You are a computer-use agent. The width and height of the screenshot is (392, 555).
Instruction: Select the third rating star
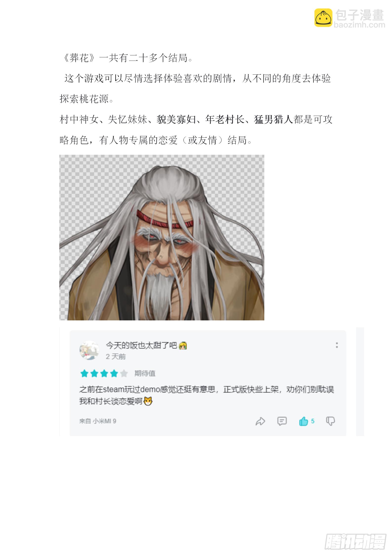[x=104, y=373]
